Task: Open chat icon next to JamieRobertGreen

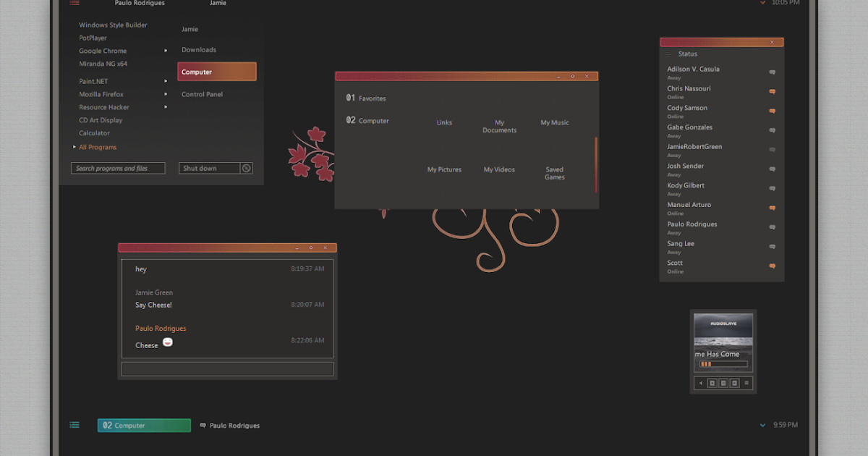Action: coord(773,150)
